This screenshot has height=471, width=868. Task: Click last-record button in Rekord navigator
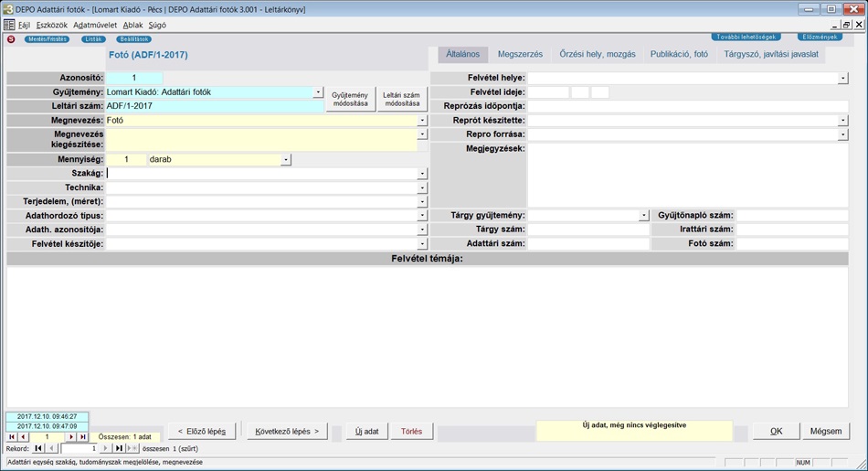pos(119,449)
